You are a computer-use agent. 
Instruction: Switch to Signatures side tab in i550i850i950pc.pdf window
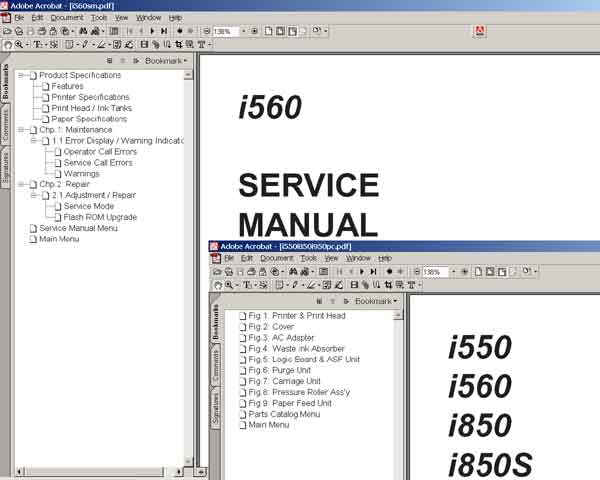[x=215, y=408]
